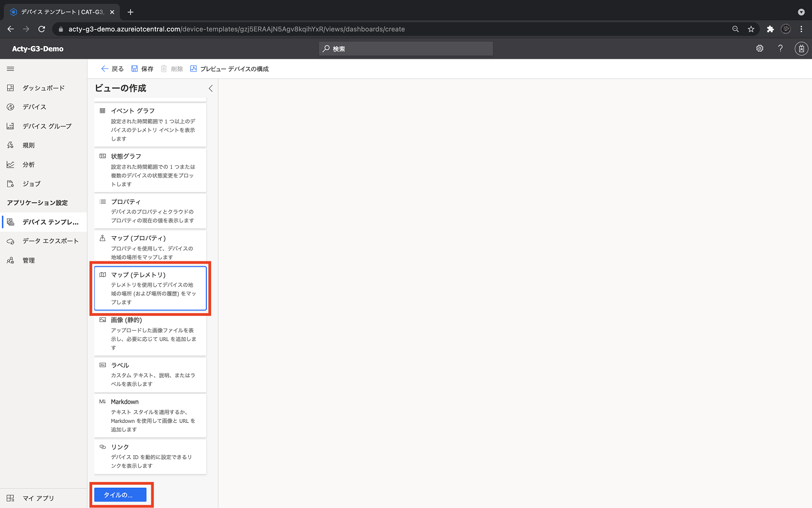Select デバイス テンプレート in the sidebar
812x508 pixels.
43,222
